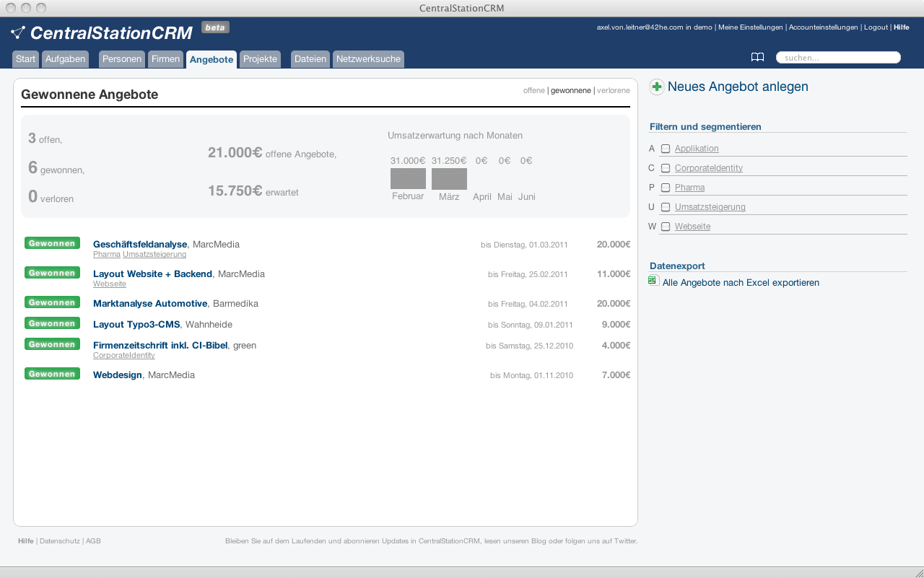Tick the Corporateldentity filter checkbox
The image size is (924, 578).
click(x=666, y=168)
